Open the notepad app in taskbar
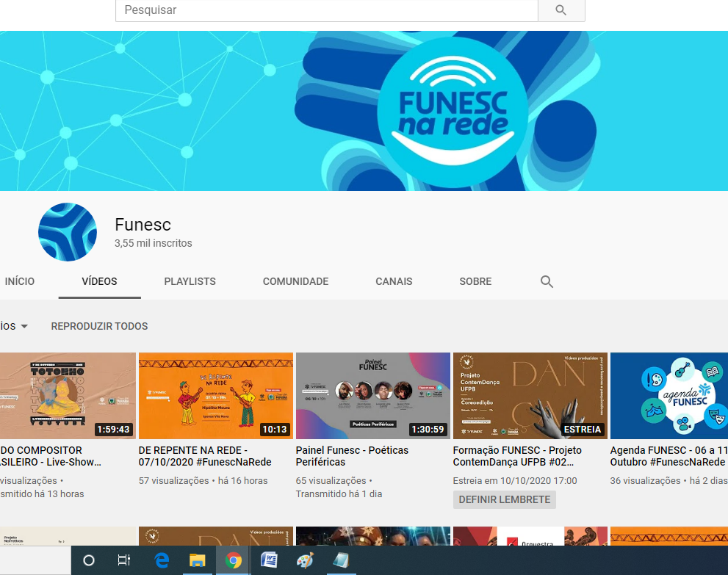 pyautogui.click(x=341, y=560)
